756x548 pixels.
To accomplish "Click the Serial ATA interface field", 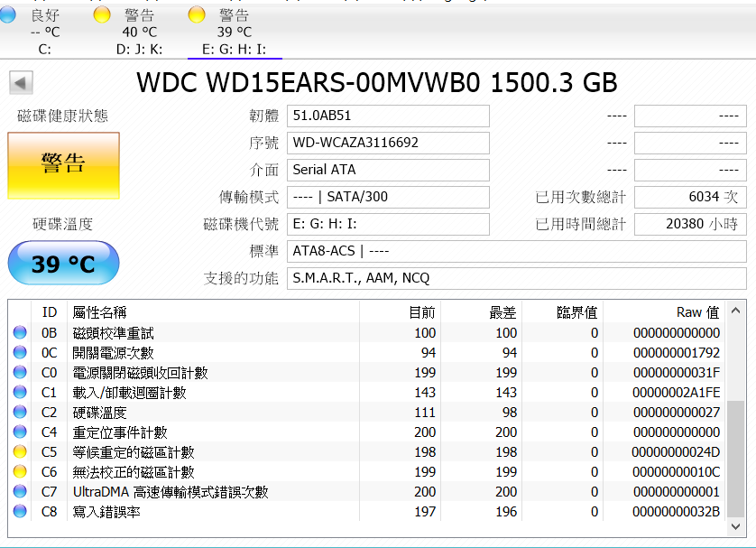I will (388, 170).
